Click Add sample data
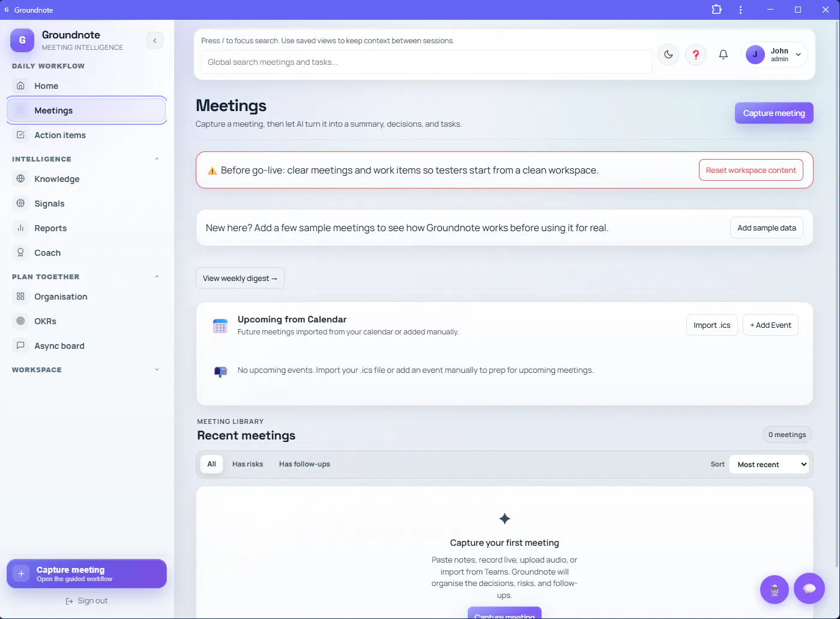 tap(767, 228)
